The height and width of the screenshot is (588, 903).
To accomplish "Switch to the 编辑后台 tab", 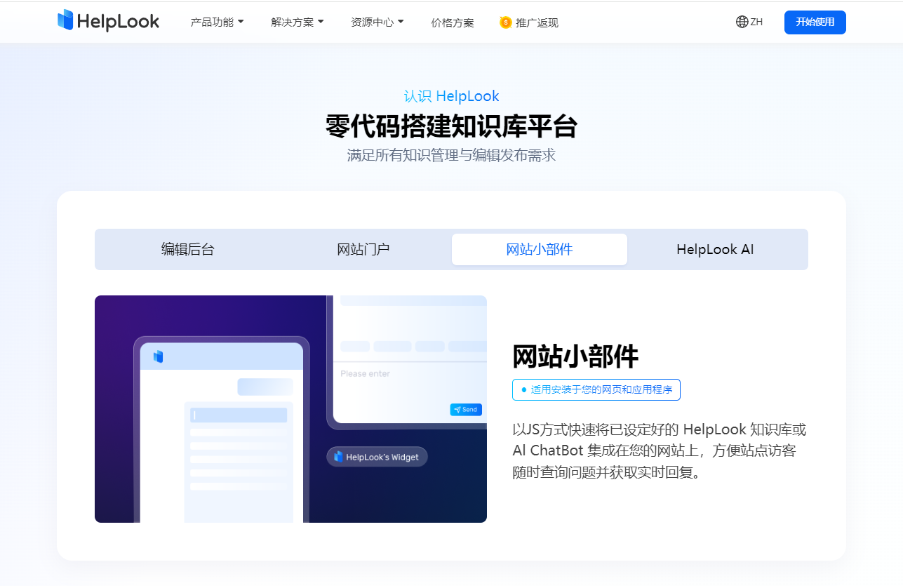I will pyautogui.click(x=187, y=249).
